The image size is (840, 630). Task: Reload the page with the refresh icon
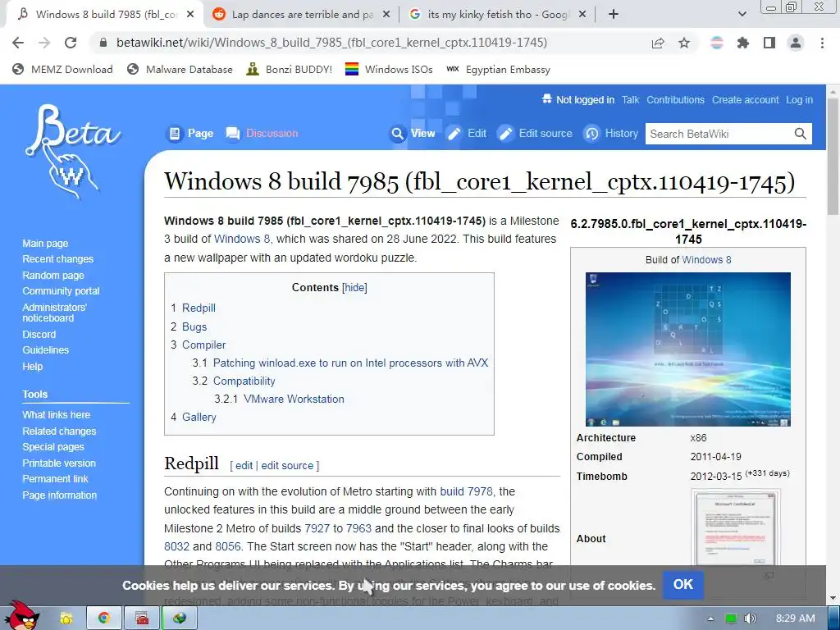[x=71, y=43]
